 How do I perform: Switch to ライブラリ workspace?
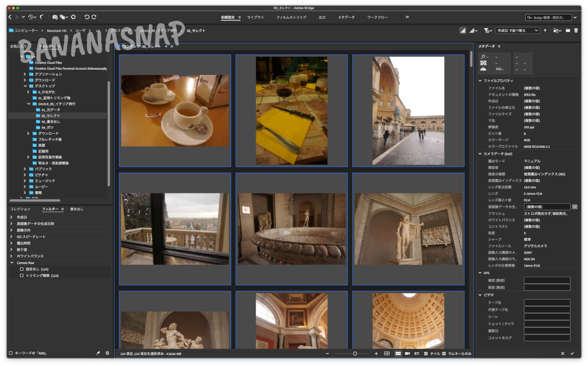255,17
